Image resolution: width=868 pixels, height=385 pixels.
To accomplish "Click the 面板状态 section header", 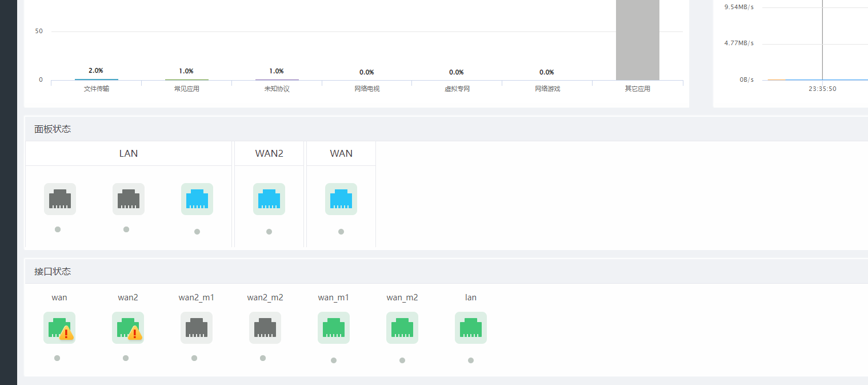I will [x=53, y=129].
